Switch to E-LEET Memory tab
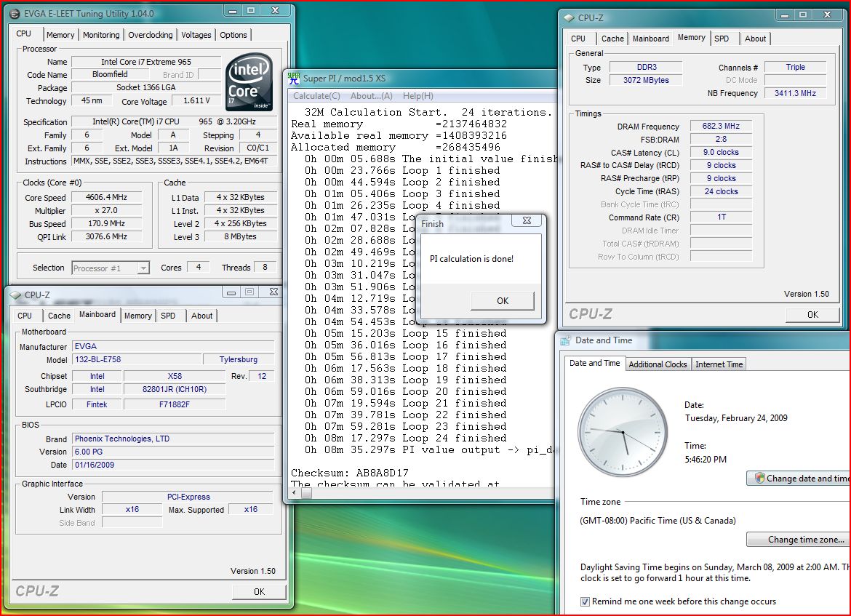Image resolution: width=851 pixels, height=616 pixels. click(60, 35)
